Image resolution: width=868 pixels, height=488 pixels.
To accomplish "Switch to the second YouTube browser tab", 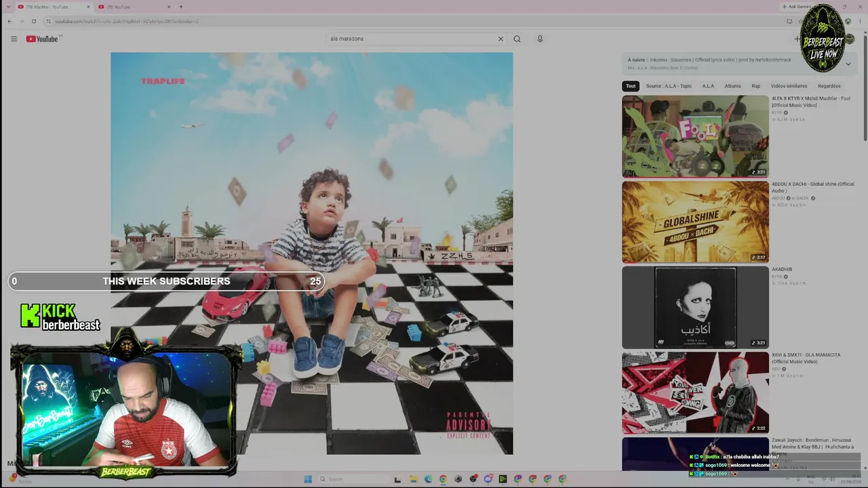I will (x=134, y=7).
